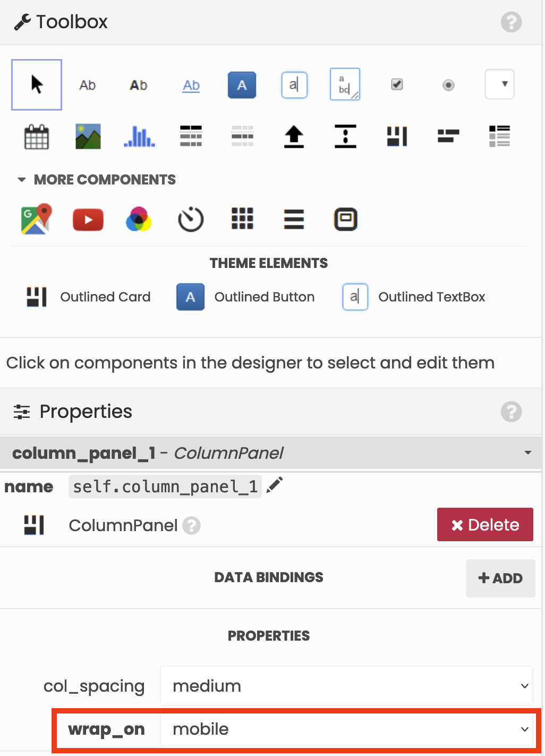Choose the YouTube video component
Viewport: 545px width, 756px height.
pos(88,220)
